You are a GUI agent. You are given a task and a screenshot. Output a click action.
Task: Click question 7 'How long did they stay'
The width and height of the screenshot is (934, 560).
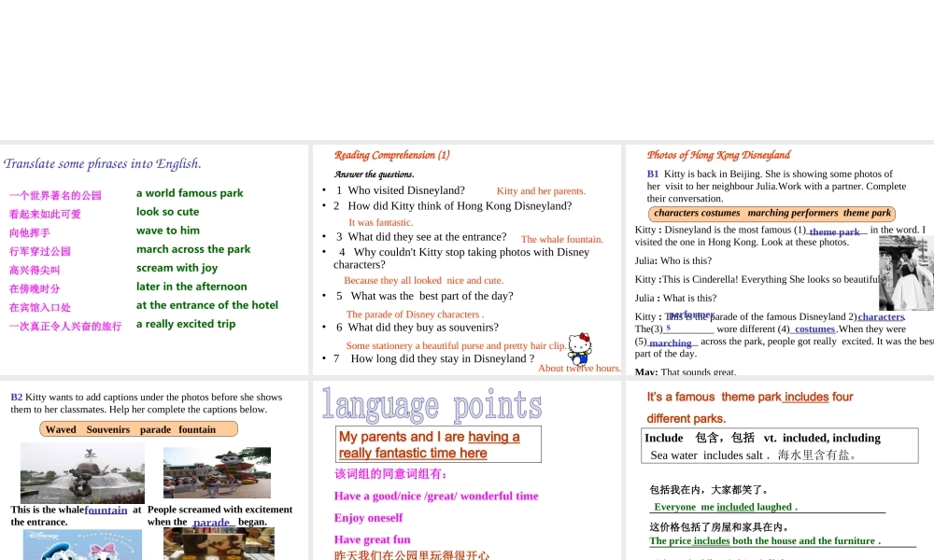click(442, 358)
